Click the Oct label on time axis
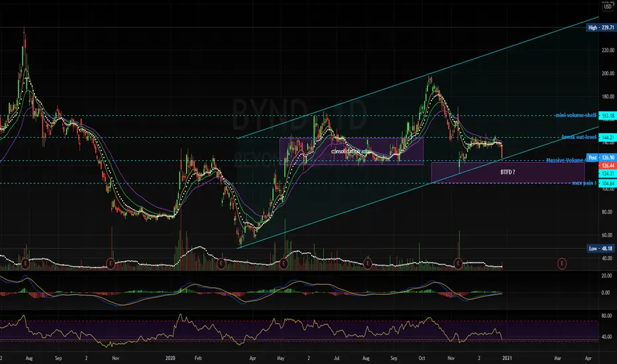The height and width of the screenshot is (364, 617). coord(422,358)
